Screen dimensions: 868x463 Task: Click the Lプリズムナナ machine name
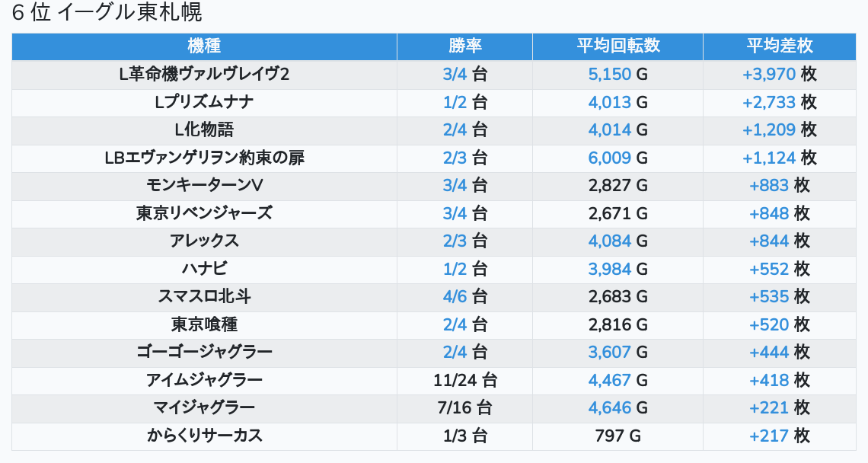point(204,102)
